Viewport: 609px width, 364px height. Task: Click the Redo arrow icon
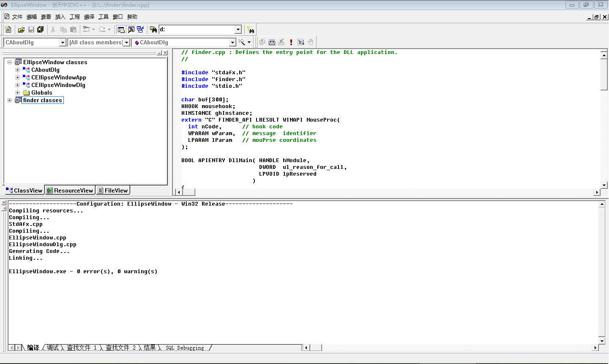[102, 30]
